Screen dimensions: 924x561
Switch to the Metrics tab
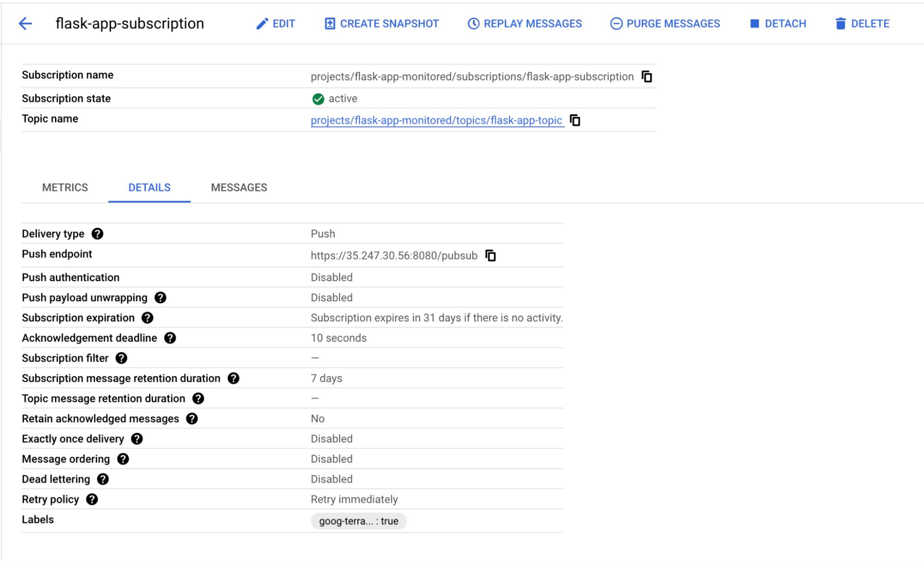click(64, 188)
